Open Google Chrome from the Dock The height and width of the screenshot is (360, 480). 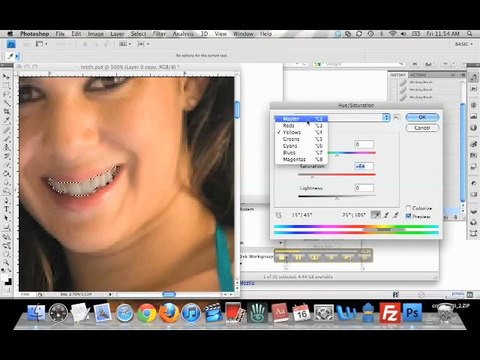coord(147,313)
